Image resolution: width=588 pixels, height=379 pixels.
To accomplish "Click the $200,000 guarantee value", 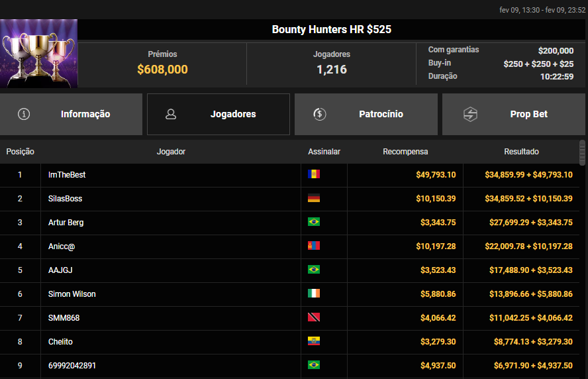I will [556, 50].
